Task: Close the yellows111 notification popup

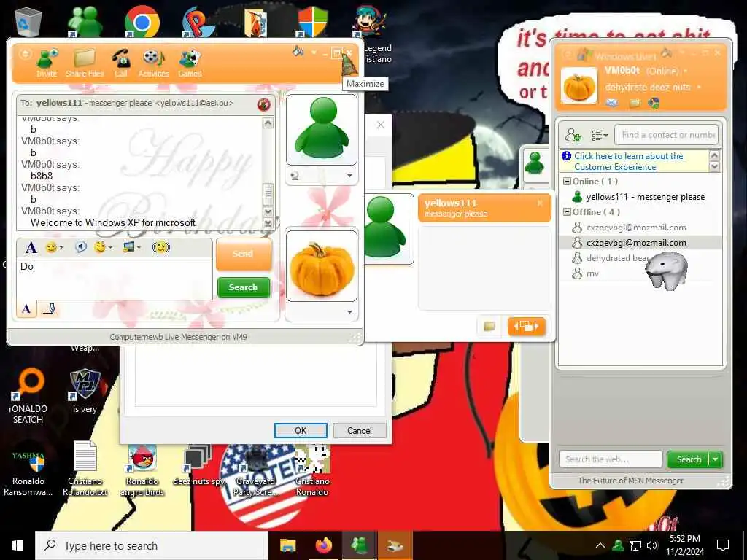Action: pos(540,203)
